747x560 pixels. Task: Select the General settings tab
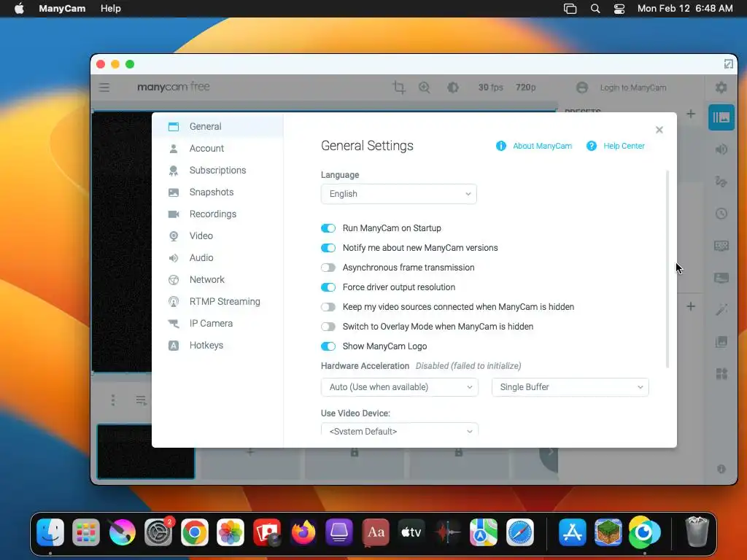pos(217,126)
